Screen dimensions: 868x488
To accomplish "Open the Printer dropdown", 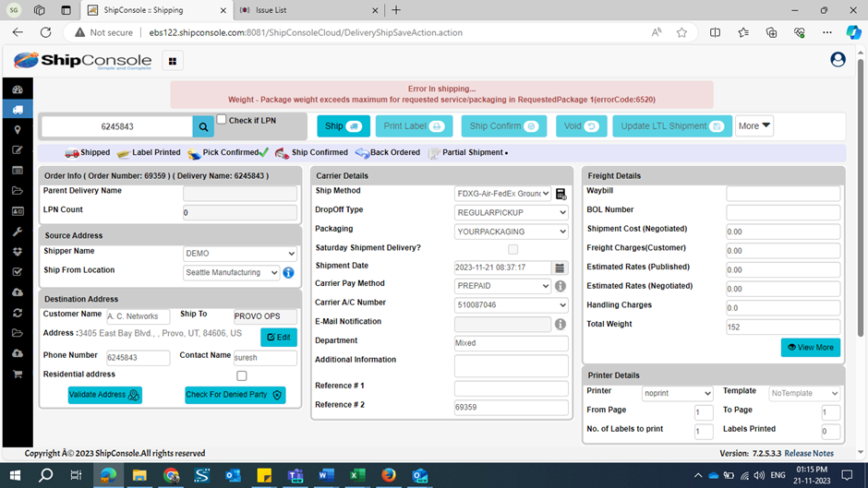I will click(677, 393).
